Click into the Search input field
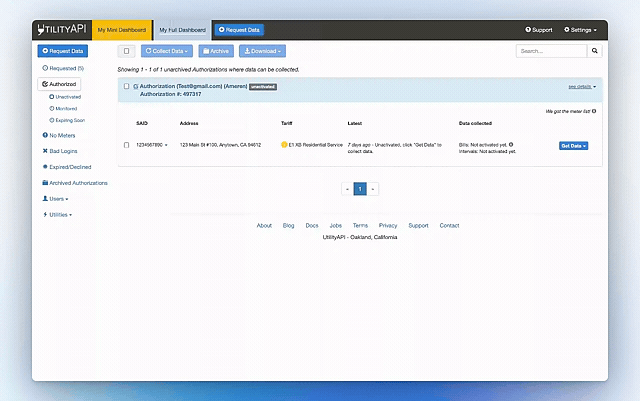Image resolution: width=640 pixels, height=401 pixels. [x=550, y=50]
